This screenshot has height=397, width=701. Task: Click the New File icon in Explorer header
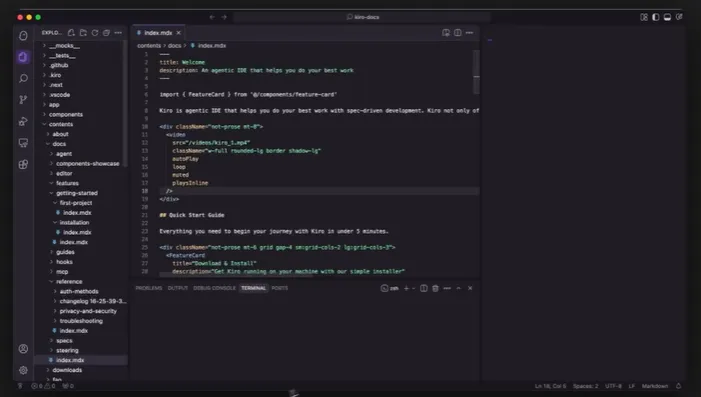[x=72, y=33]
